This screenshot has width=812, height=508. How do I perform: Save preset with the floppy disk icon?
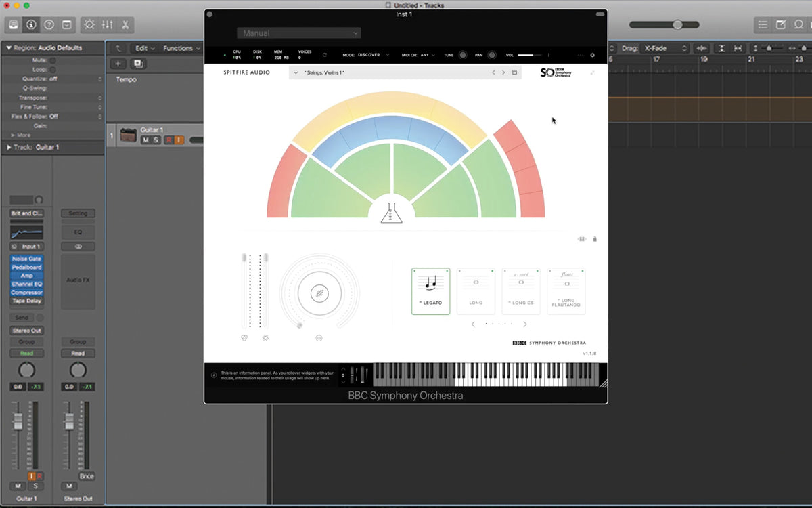[514, 72]
